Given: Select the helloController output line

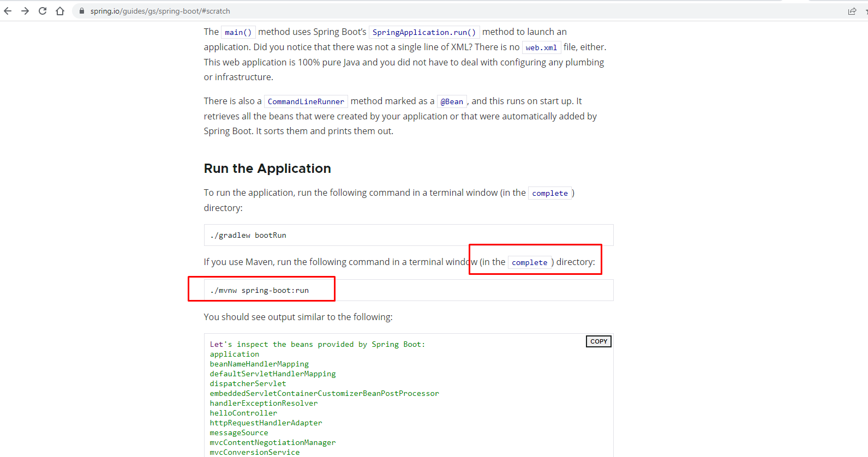Looking at the screenshot, I should pyautogui.click(x=244, y=413).
